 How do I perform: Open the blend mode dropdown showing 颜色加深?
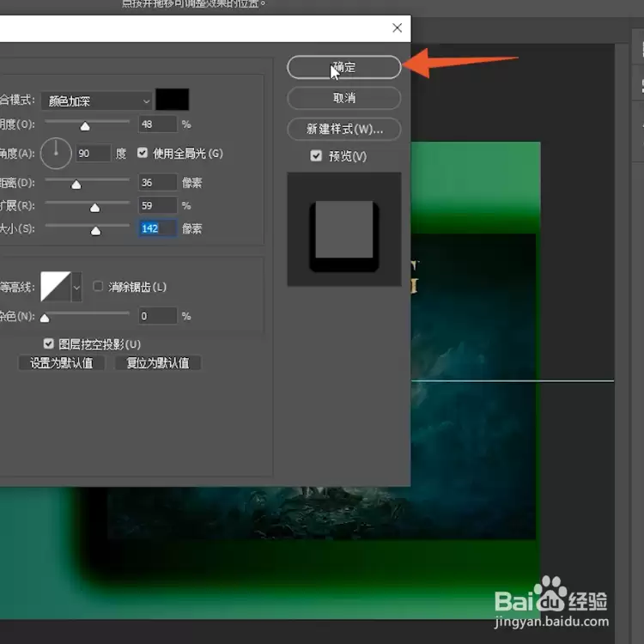click(97, 101)
